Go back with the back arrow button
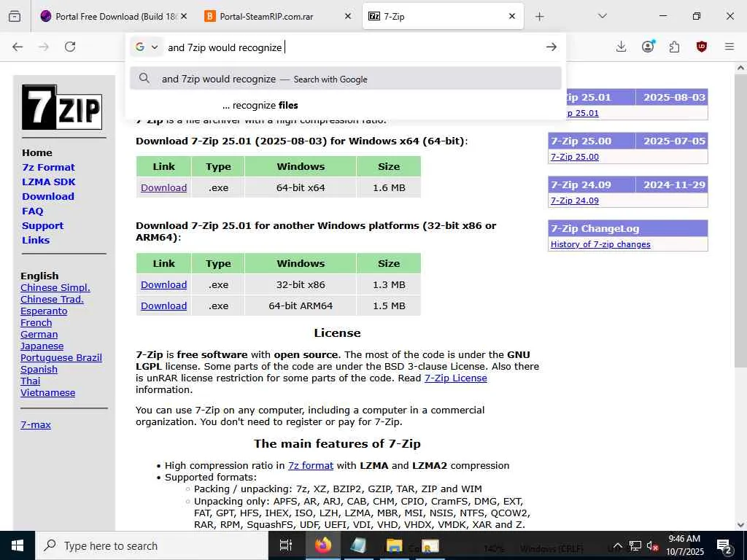Viewport: 747px width, 560px height. coord(18,47)
